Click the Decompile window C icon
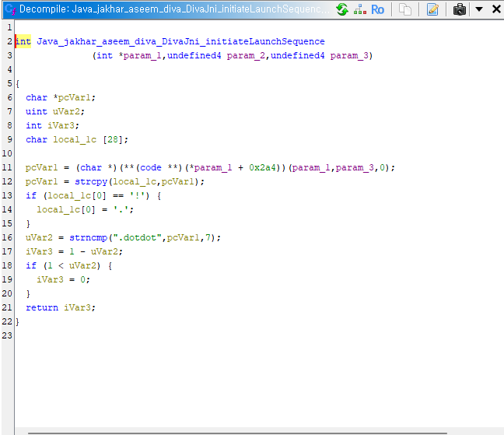The height and width of the screenshot is (435, 504). 10,9
